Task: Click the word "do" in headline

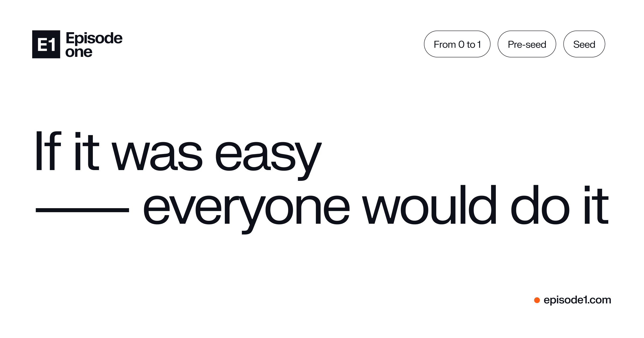Action: pyautogui.click(x=540, y=204)
